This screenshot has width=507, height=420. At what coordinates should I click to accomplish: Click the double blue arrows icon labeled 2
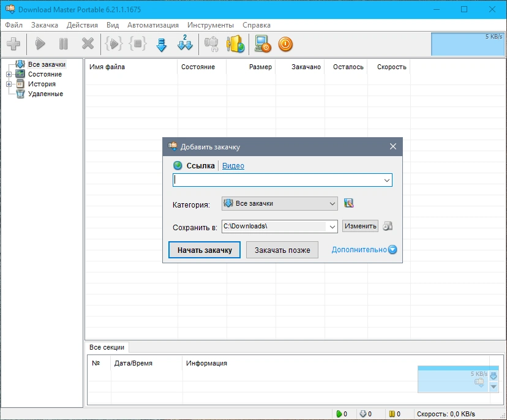185,43
